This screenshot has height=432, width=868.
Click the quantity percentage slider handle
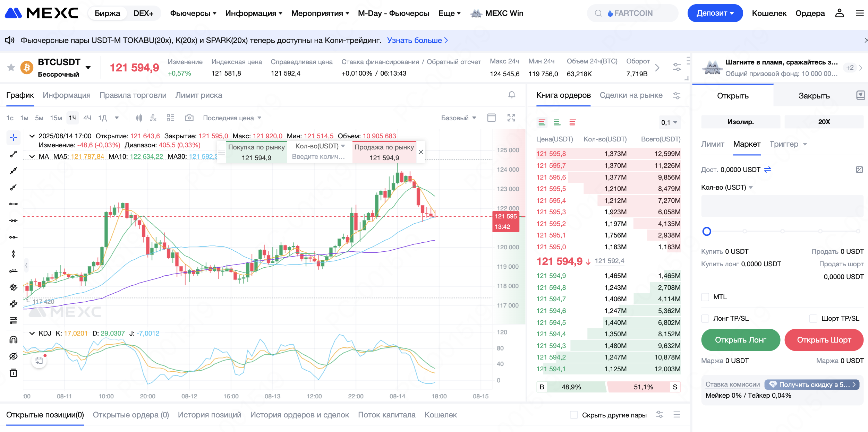pyautogui.click(x=707, y=231)
